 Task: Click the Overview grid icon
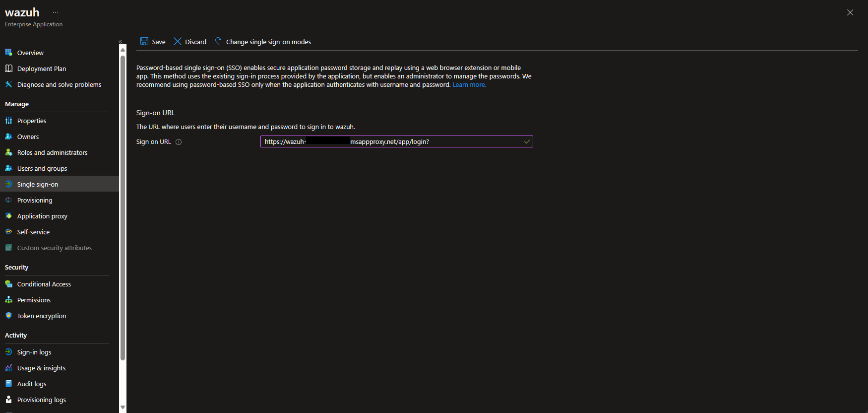8,53
